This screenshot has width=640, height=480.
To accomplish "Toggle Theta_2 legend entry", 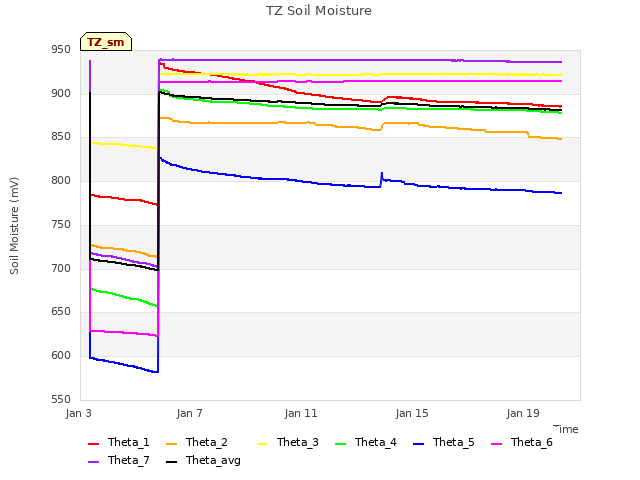I will pos(197,442).
